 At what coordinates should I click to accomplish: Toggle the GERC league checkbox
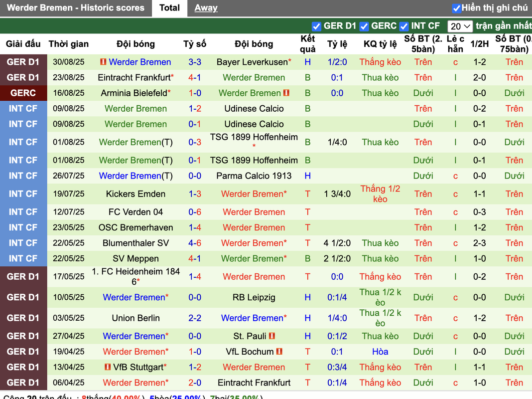(x=364, y=26)
